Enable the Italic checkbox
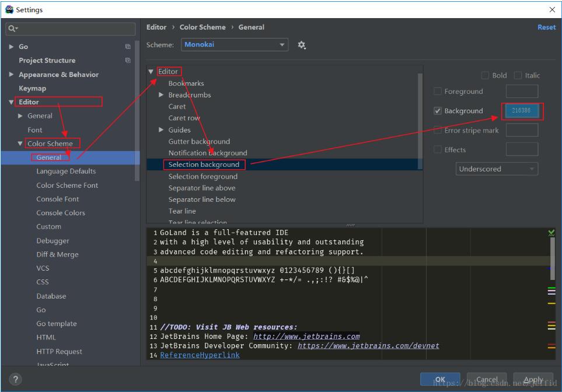 coord(518,75)
